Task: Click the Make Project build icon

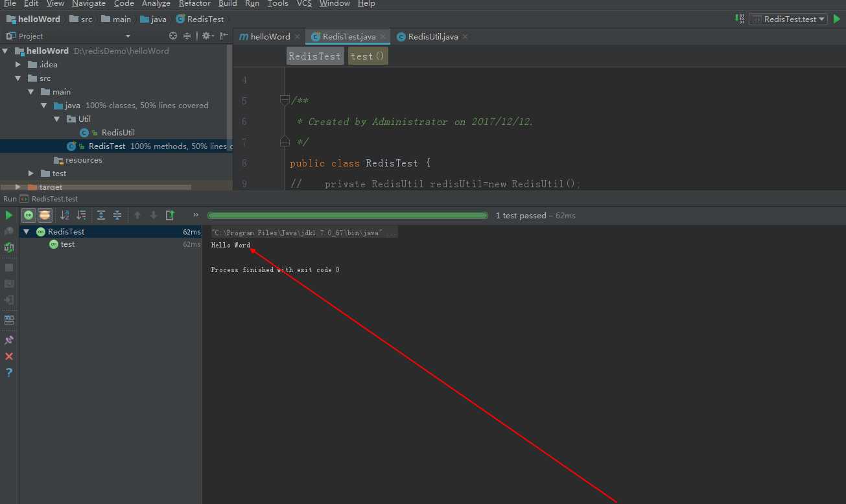Action: click(740, 19)
